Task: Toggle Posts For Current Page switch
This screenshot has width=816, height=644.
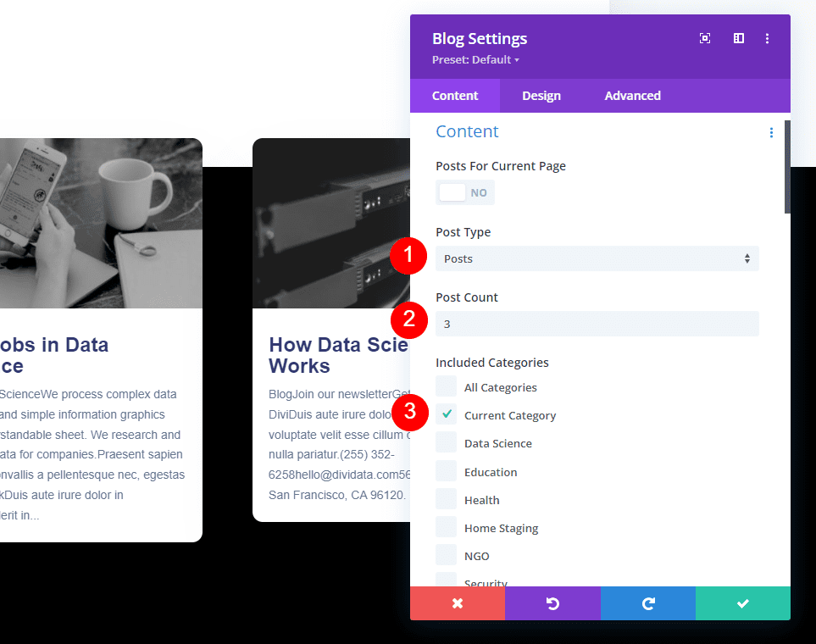Action: pyautogui.click(x=465, y=192)
